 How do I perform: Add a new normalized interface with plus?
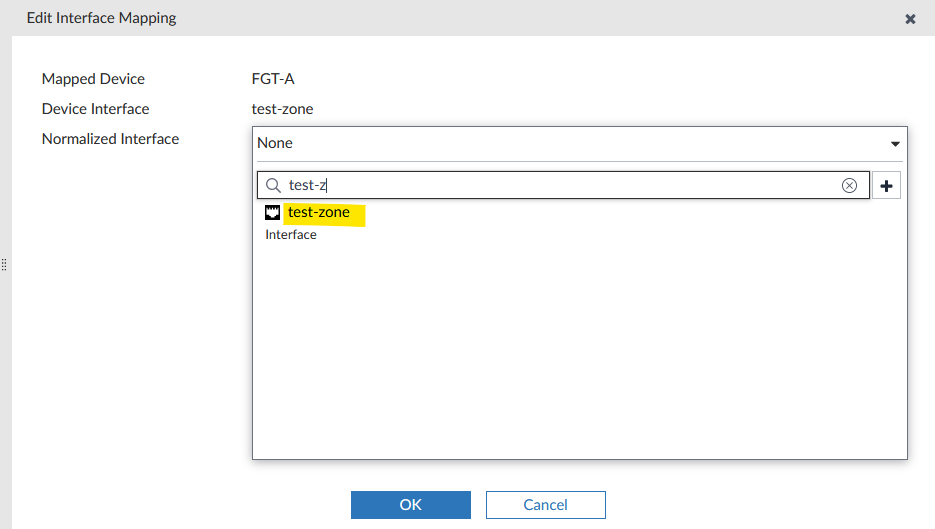(886, 186)
